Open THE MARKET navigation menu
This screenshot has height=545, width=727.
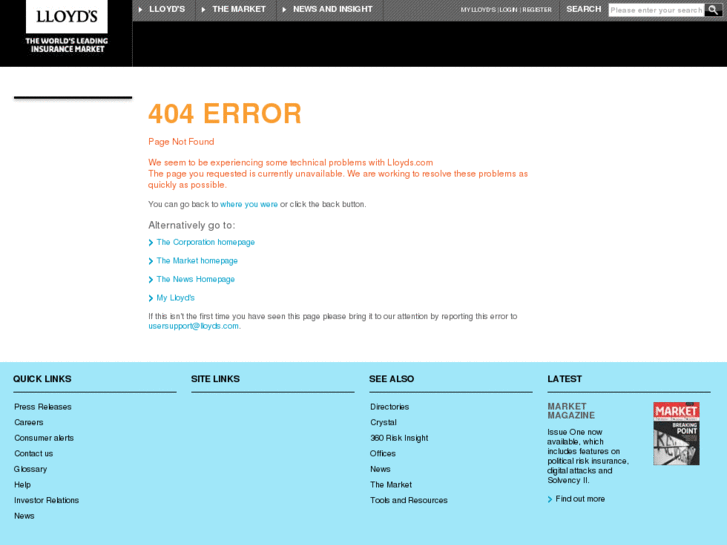[239, 9]
